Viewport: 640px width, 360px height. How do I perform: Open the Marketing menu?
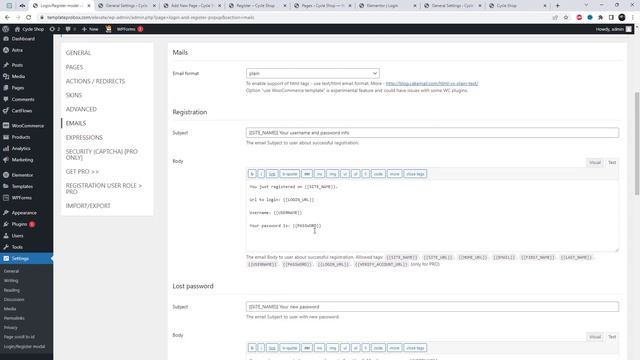[x=22, y=160]
